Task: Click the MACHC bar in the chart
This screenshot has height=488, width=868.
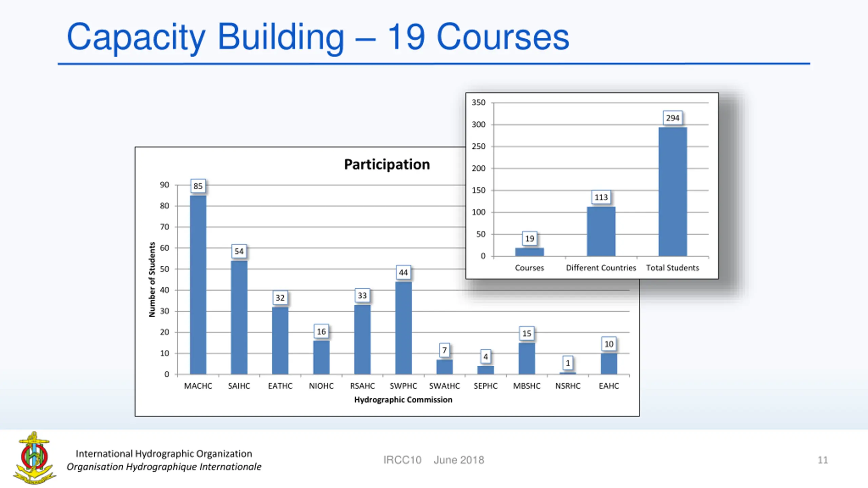Action: [198, 285]
